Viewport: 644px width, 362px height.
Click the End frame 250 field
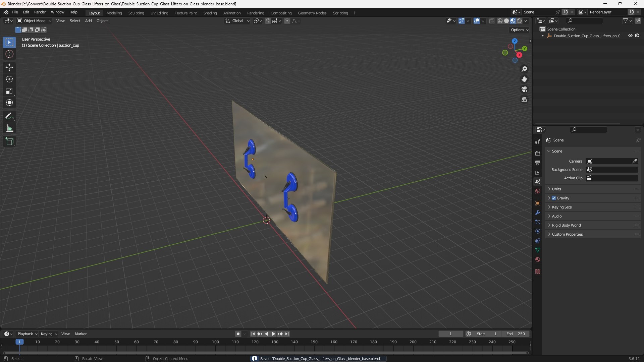coord(516,334)
